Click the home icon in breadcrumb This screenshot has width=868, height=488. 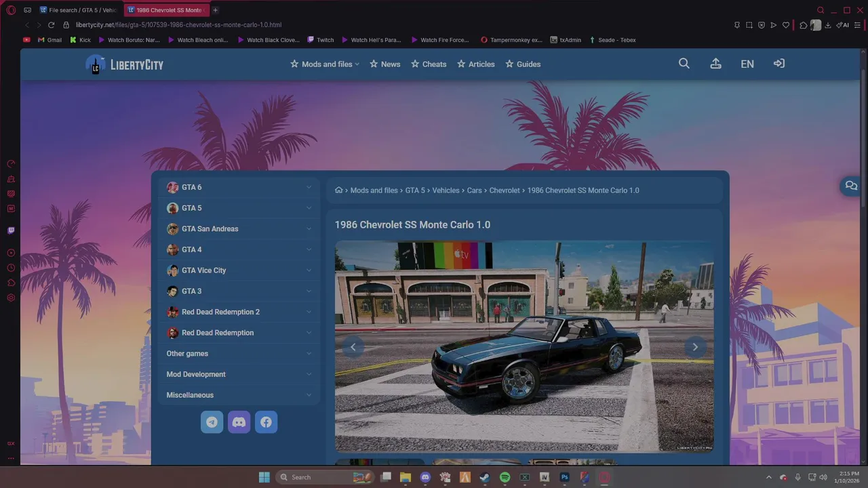tap(339, 190)
